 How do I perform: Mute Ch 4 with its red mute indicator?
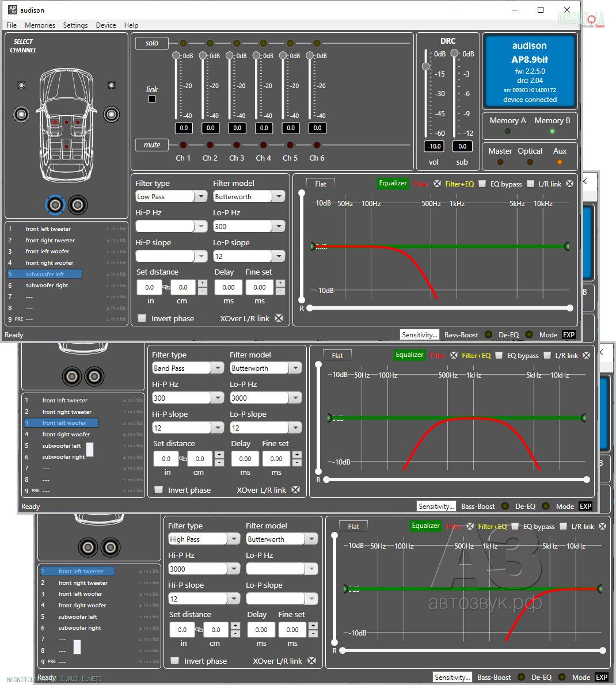pos(264,144)
